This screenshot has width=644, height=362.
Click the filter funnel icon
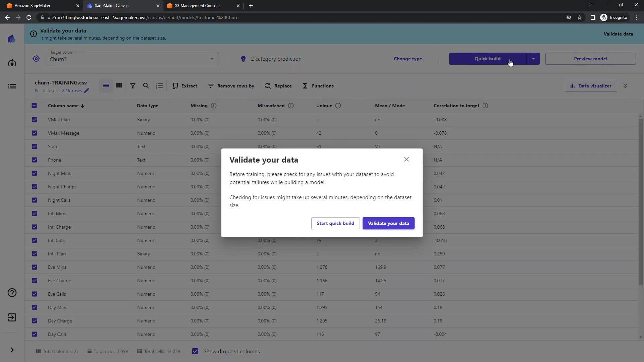coord(133,86)
